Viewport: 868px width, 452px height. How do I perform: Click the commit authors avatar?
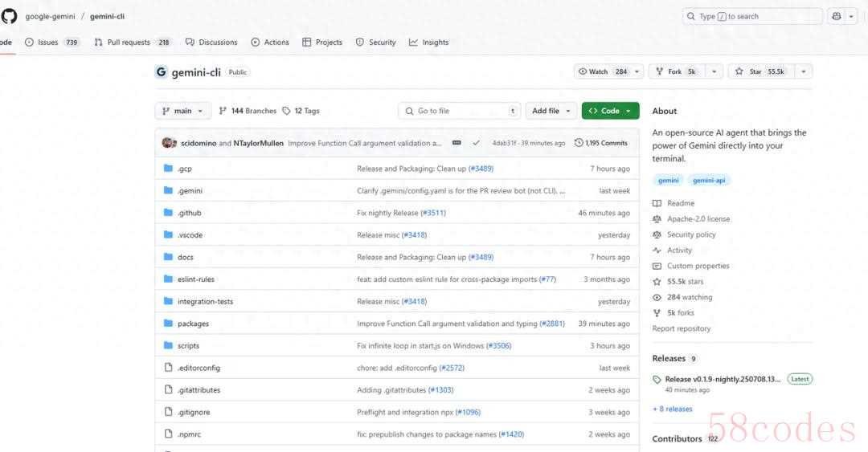(169, 143)
